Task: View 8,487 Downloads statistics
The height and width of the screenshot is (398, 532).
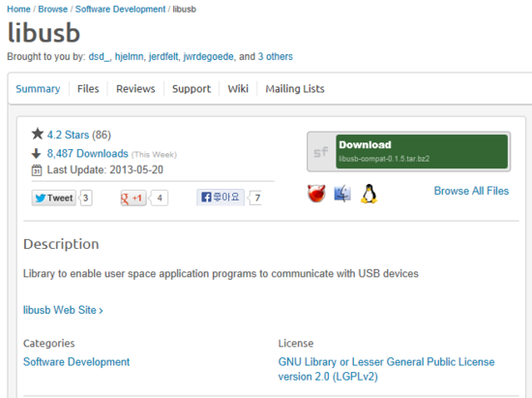Action: tap(87, 154)
